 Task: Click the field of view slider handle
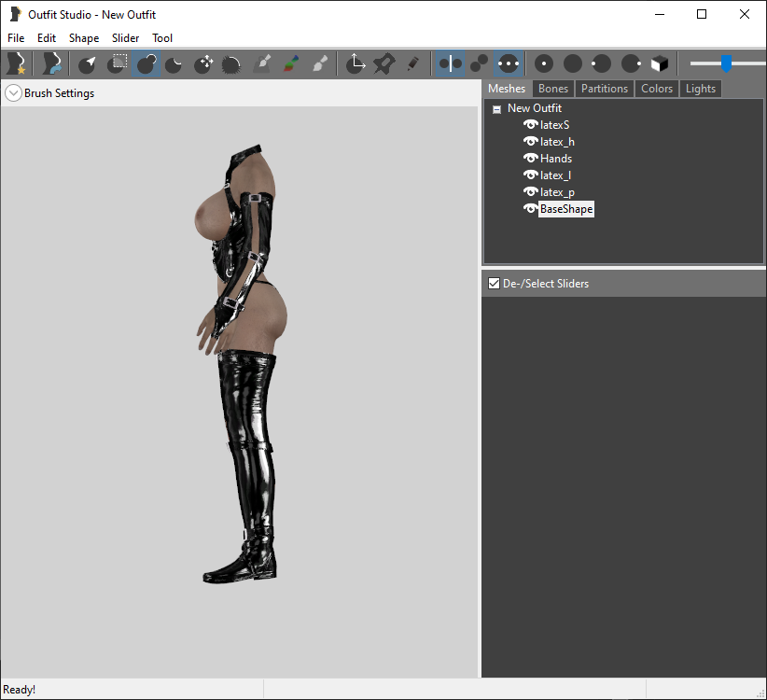click(x=726, y=63)
